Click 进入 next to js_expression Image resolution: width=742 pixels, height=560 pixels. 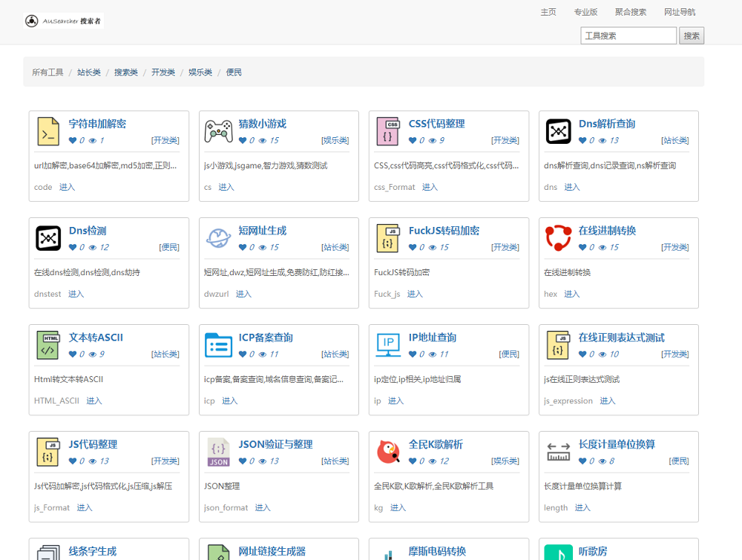pyautogui.click(x=608, y=401)
